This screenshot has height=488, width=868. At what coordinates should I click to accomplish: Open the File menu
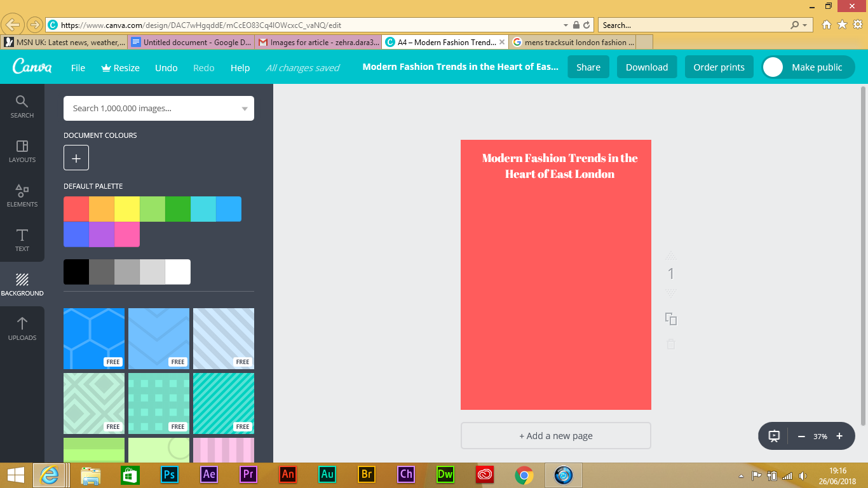coord(78,67)
